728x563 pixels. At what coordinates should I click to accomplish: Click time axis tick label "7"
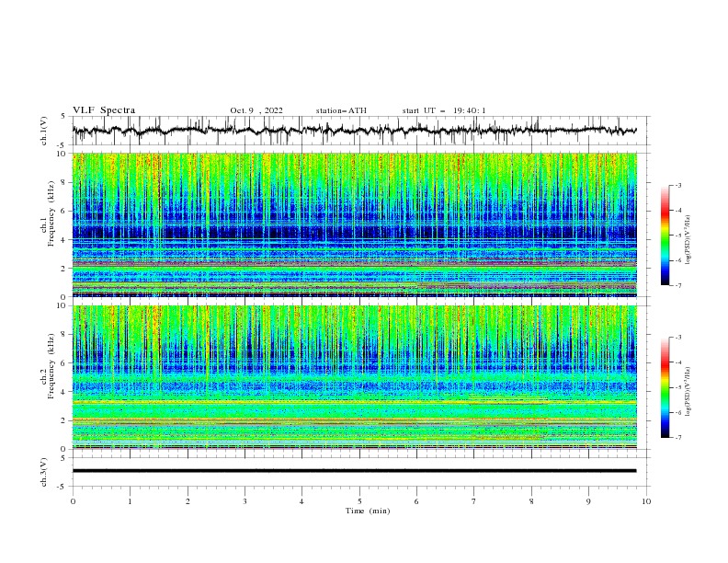tap(474, 501)
